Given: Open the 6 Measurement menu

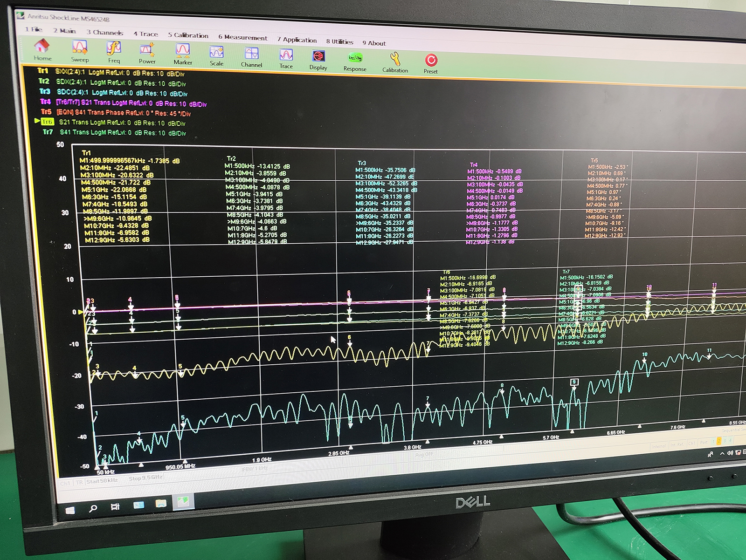Looking at the screenshot, I should (242, 37).
